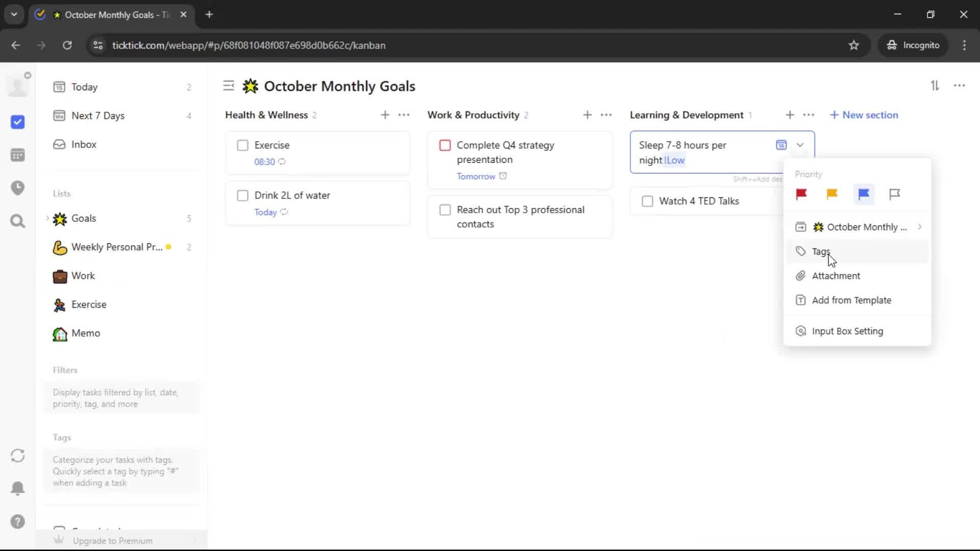
Task: Expand the Goals list folder arrow
Action: [x=47, y=218]
